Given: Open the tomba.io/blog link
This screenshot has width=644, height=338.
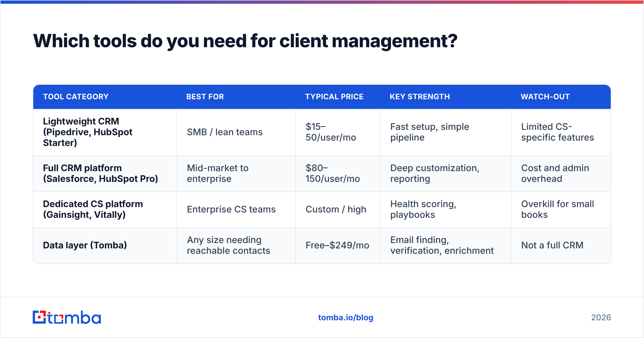Looking at the screenshot, I should tap(346, 318).
